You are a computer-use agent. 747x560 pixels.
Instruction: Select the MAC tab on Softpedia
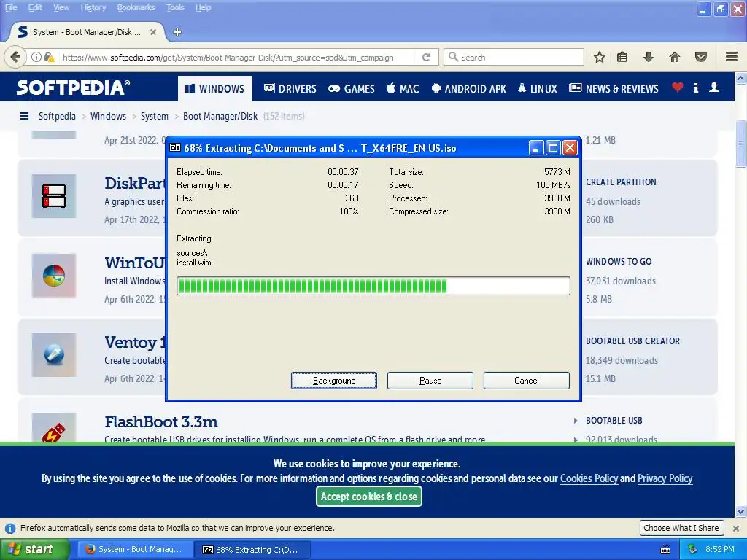click(x=403, y=88)
